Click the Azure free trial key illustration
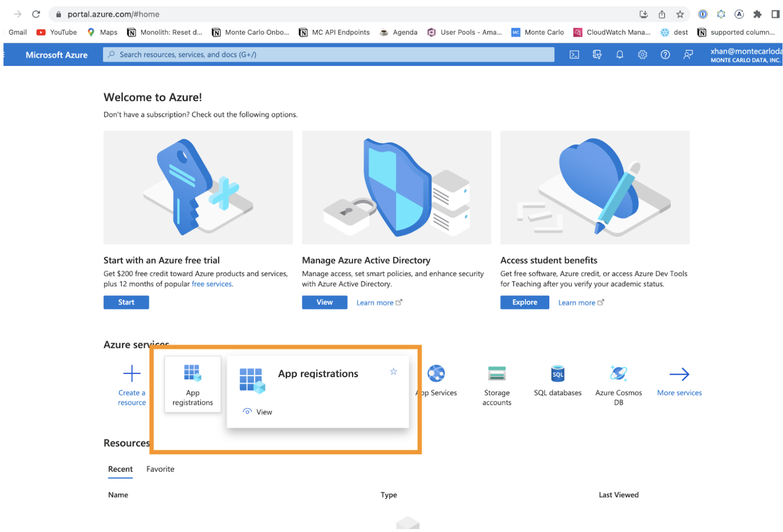 pos(198,188)
